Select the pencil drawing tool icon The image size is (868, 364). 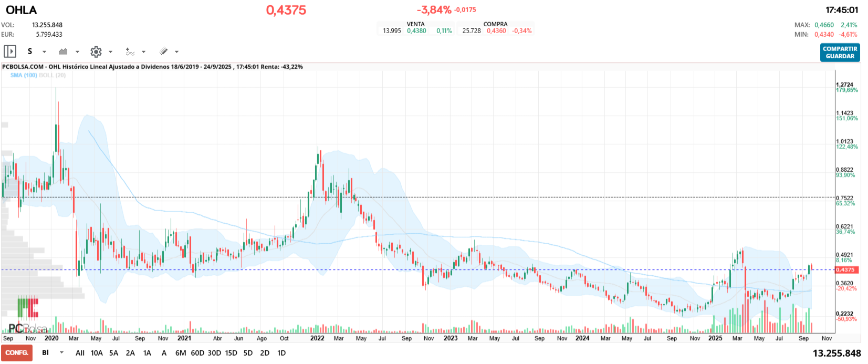point(163,51)
